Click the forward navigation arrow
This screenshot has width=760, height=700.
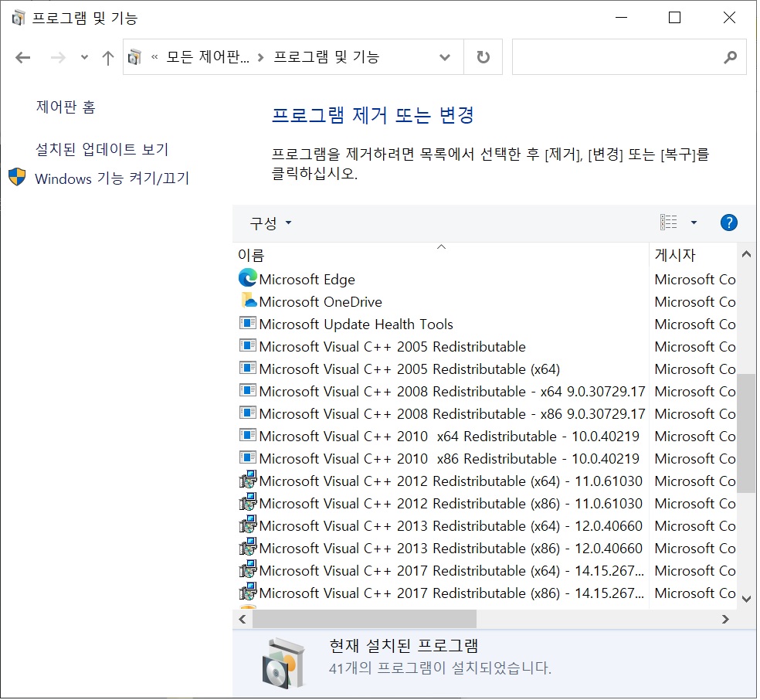[x=58, y=58]
